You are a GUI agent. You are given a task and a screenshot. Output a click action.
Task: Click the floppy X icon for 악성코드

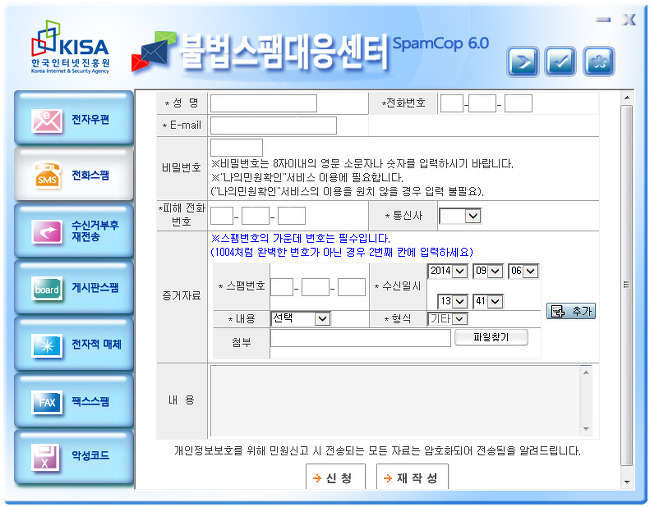(46, 458)
